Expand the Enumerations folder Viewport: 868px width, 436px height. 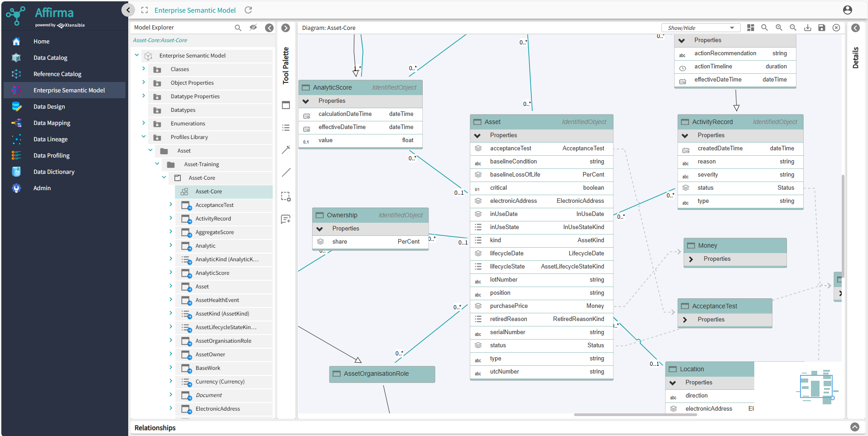[x=144, y=123]
